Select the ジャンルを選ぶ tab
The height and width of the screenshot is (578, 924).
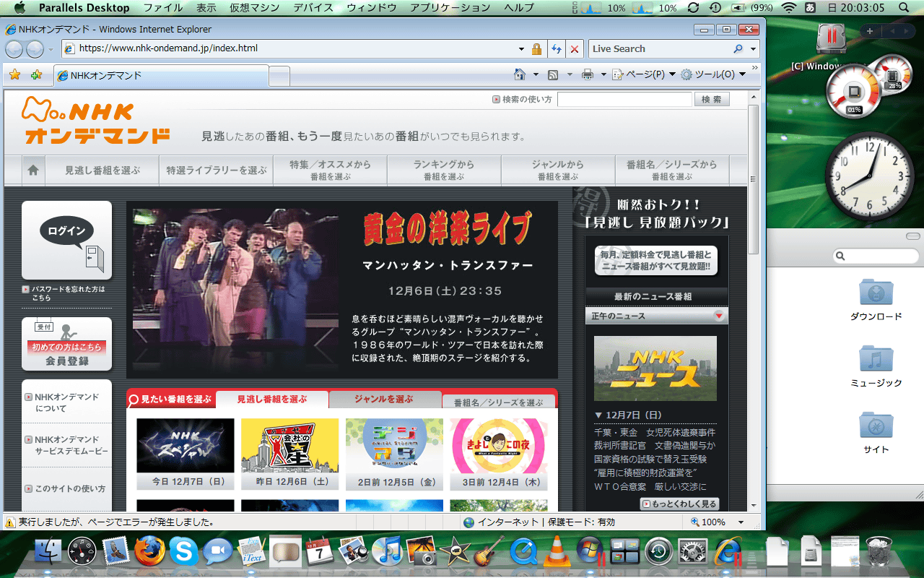coord(384,400)
